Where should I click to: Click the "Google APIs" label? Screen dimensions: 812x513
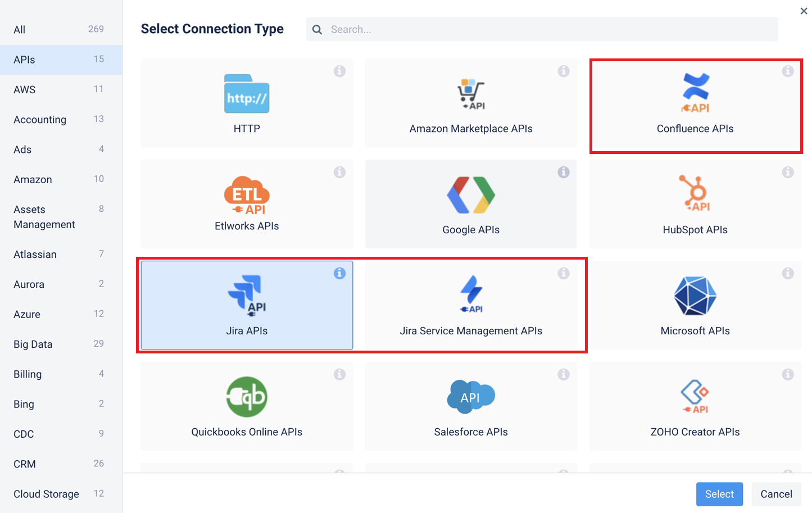tap(471, 230)
